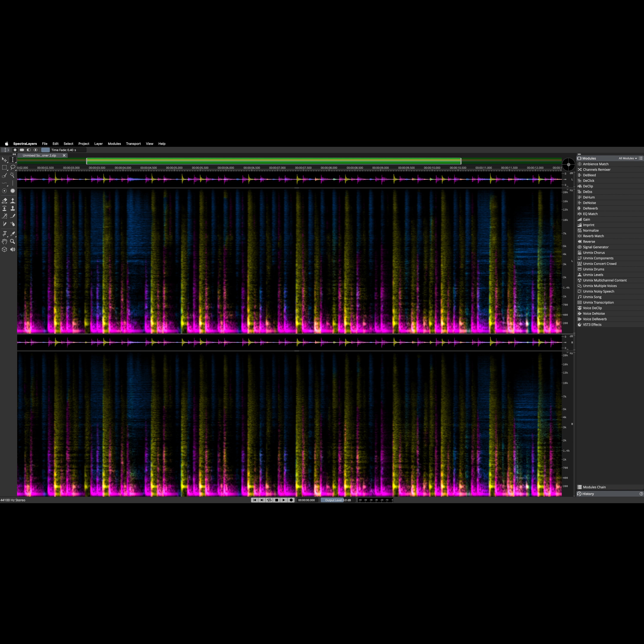Screen dimensions: 644x644
Task: Start playback with the Play button
Action: tap(284, 500)
